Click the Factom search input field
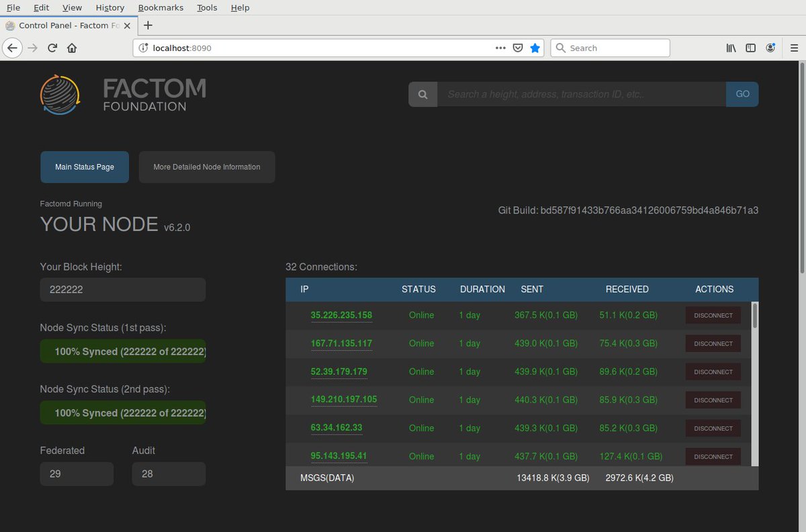This screenshot has height=532, width=806. pyautogui.click(x=582, y=94)
